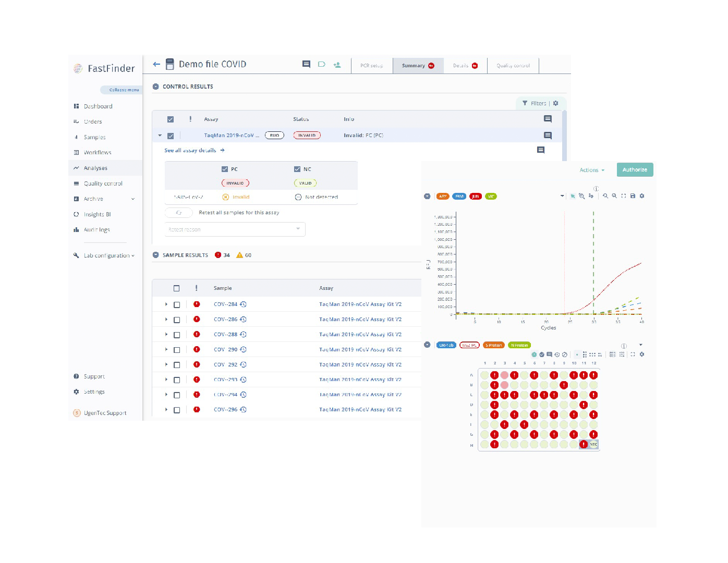Toggle the NC control checkbox

tap(297, 169)
